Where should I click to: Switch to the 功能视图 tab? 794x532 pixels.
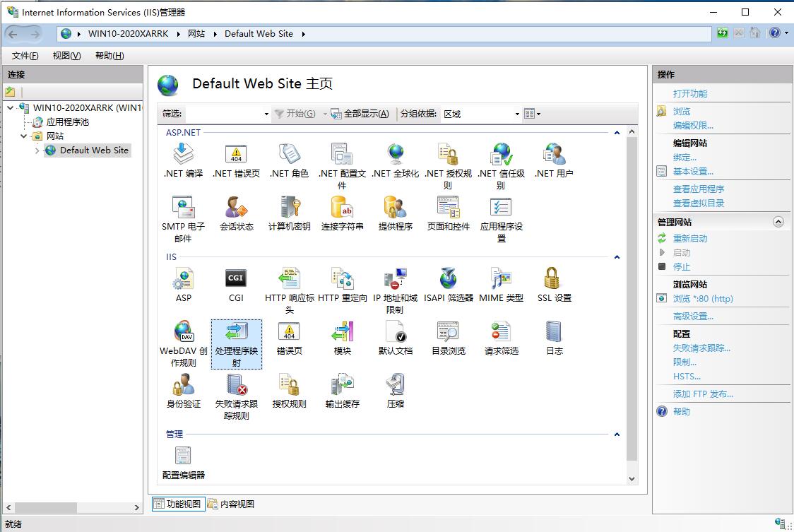178,504
